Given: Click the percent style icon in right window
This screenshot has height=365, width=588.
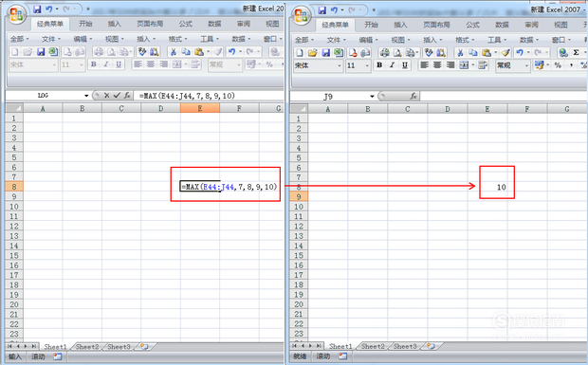Looking at the screenshot, I should point(558,65).
